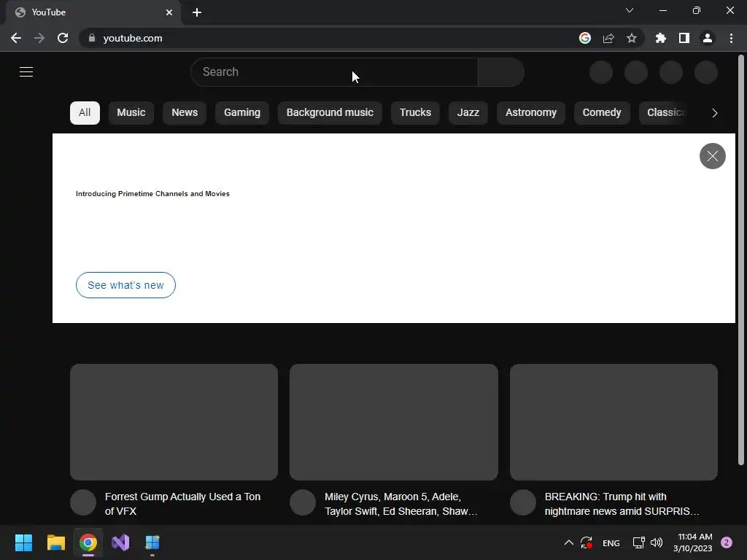Open a new browser tab
Image resolution: width=747 pixels, height=560 pixels.
(197, 12)
